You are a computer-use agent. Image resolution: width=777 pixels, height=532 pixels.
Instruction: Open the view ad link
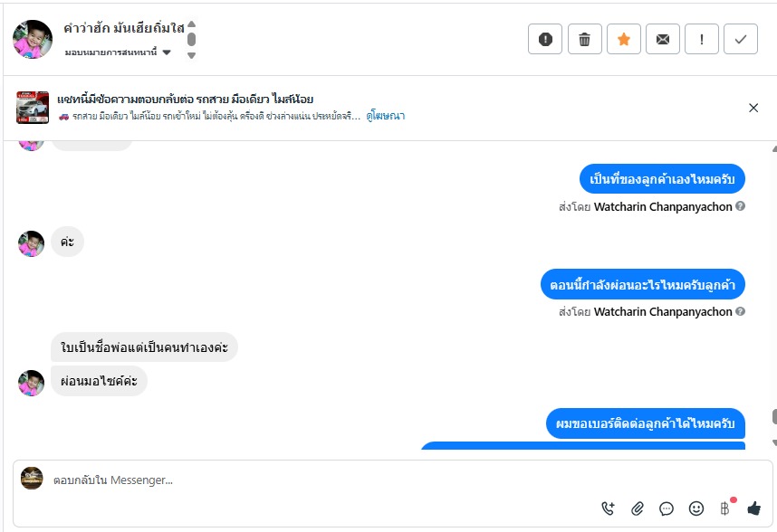[x=386, y=116]
